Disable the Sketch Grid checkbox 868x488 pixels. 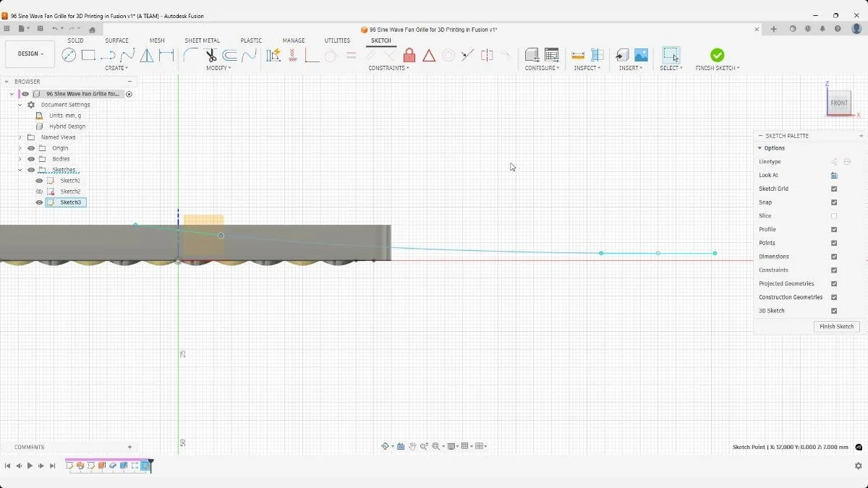tap(834, 189)
